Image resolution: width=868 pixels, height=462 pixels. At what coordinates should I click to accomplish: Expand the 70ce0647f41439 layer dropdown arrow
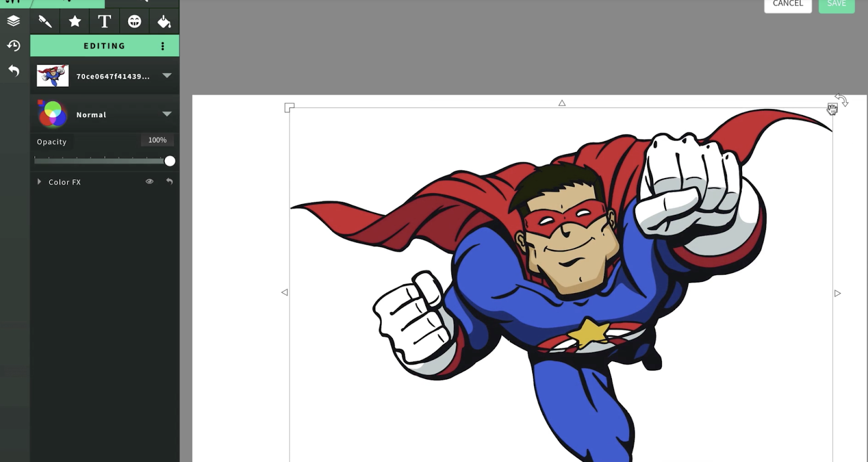tap(167, 75)
